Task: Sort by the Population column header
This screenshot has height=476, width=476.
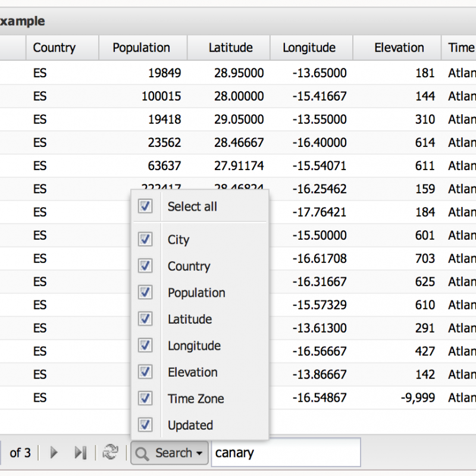Action: [x=141, y=47]
